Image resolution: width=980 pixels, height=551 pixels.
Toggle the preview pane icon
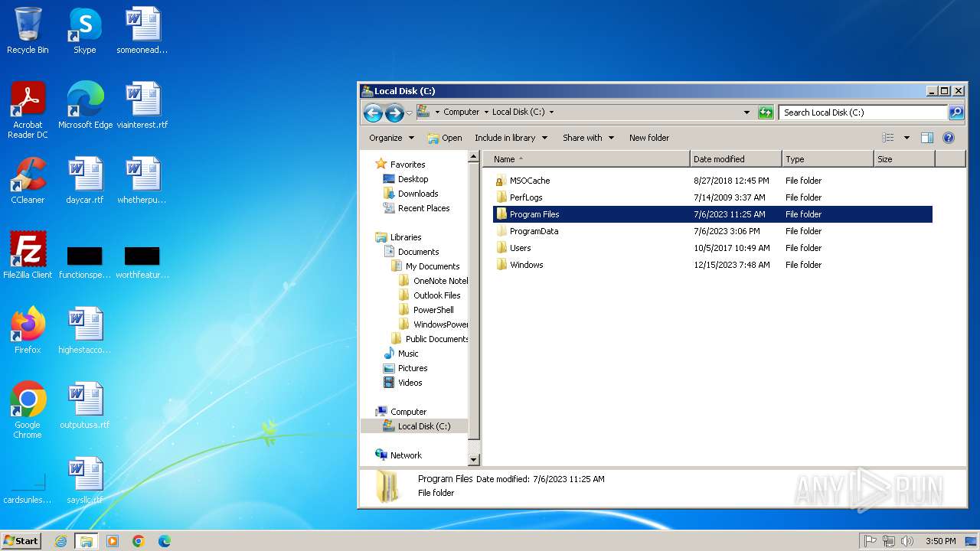tap(927, 138)
